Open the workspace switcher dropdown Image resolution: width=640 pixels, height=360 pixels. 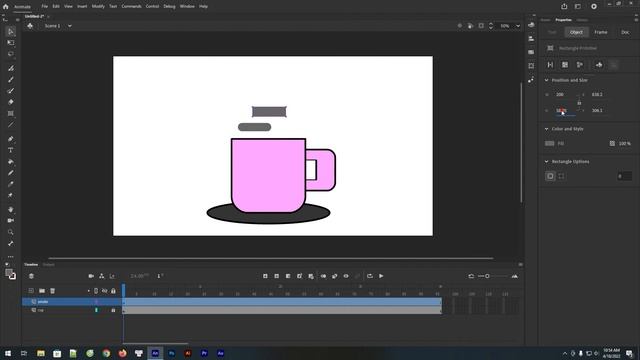pyautogui.click(x=578, y=7)
